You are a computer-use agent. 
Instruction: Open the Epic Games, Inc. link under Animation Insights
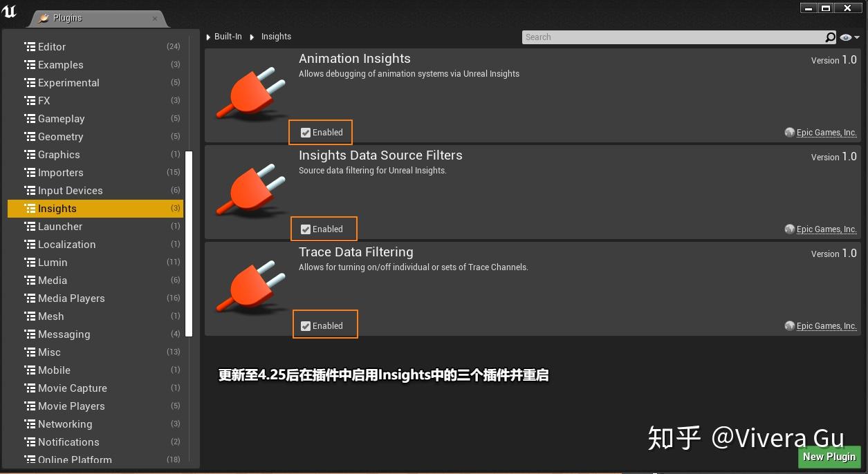[x=826, y=132]
